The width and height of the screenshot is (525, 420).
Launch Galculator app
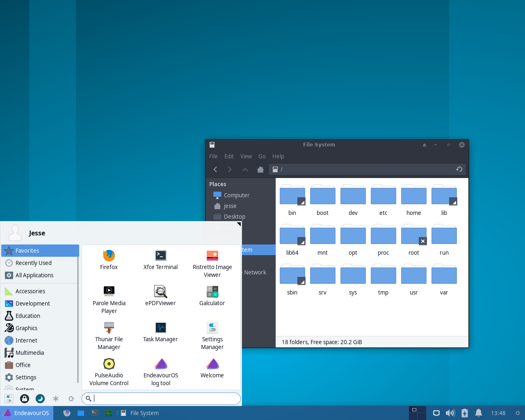(x=212, y=296)
